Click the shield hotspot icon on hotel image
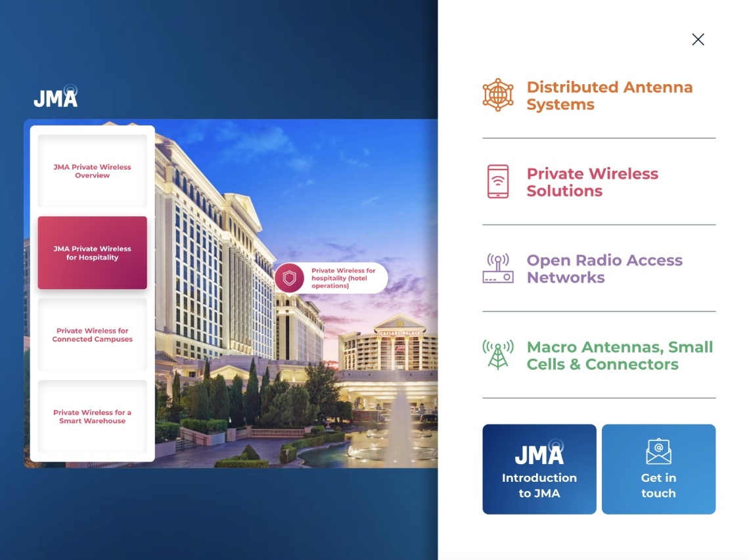 click(x=290, y=278)
